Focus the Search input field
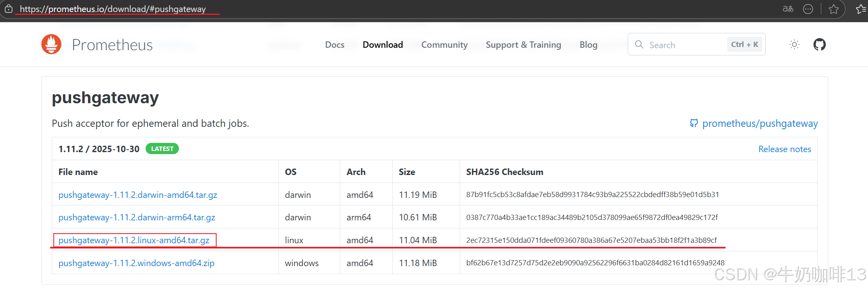The width and height of the screenshot is (868, 289). click(696, 44)
